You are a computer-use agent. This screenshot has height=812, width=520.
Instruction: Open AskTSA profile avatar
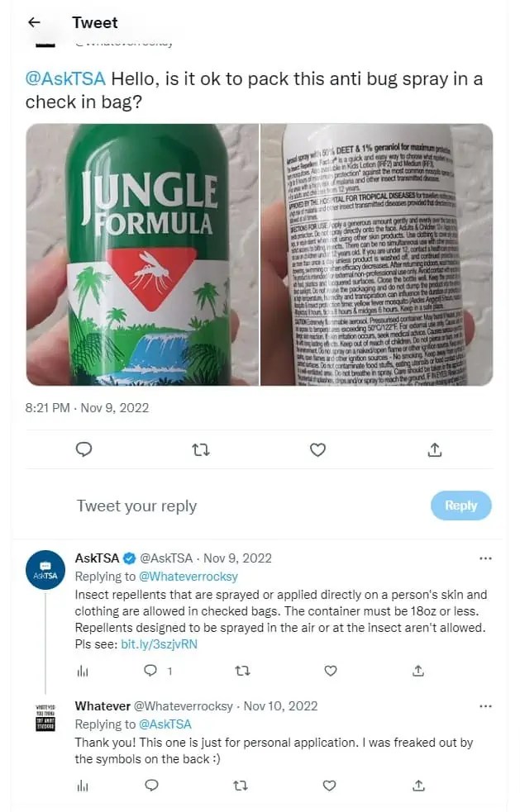point(45,570)
